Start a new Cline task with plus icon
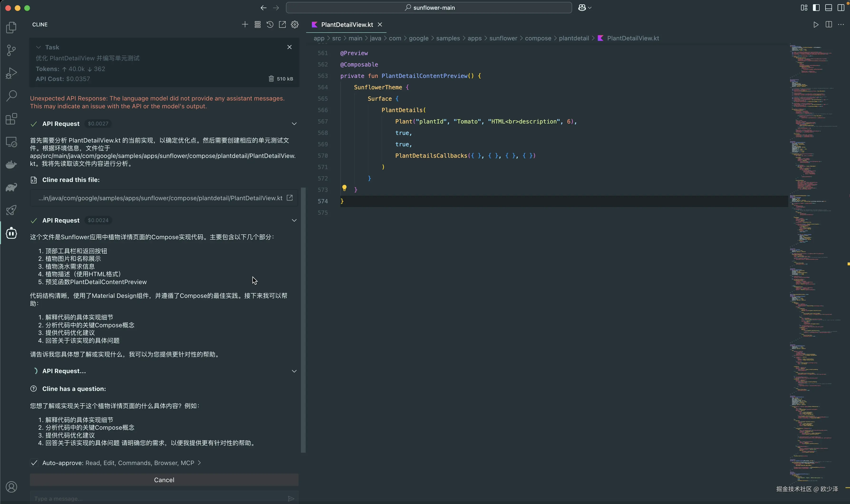850x504 pixels. point(245,24)
